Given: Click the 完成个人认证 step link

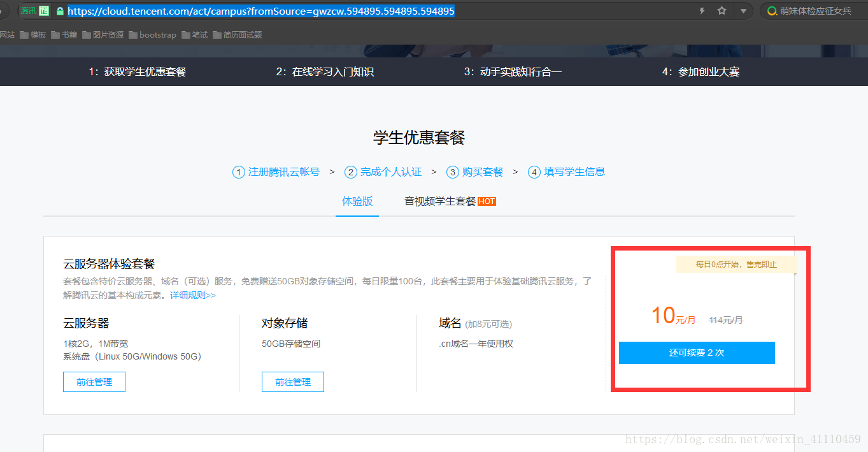Looking at the screenshot, I should click(x=383, y=172).
